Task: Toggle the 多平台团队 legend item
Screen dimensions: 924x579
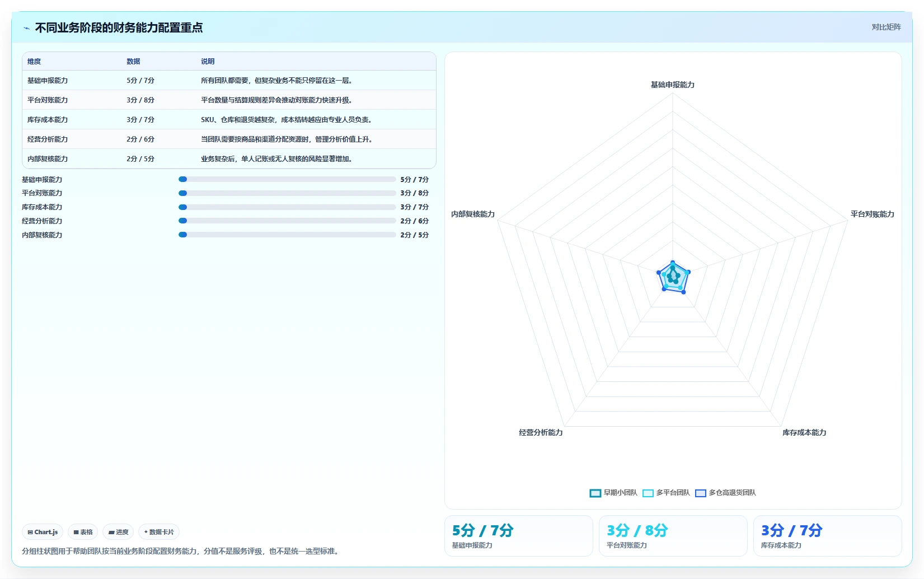Action: pyautogui.click(x=666, y=493)
